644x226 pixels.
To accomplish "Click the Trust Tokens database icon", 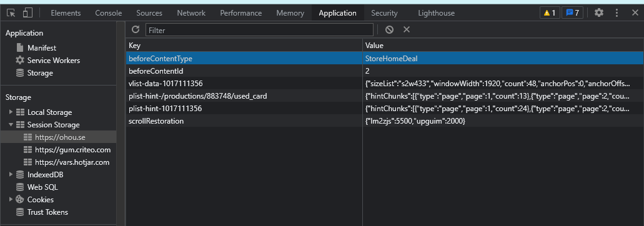I will coord(20,212).
